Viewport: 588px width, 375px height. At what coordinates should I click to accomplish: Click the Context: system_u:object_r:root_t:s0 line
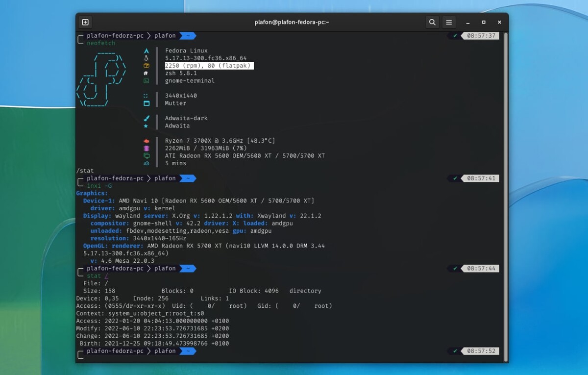[140, 313]
